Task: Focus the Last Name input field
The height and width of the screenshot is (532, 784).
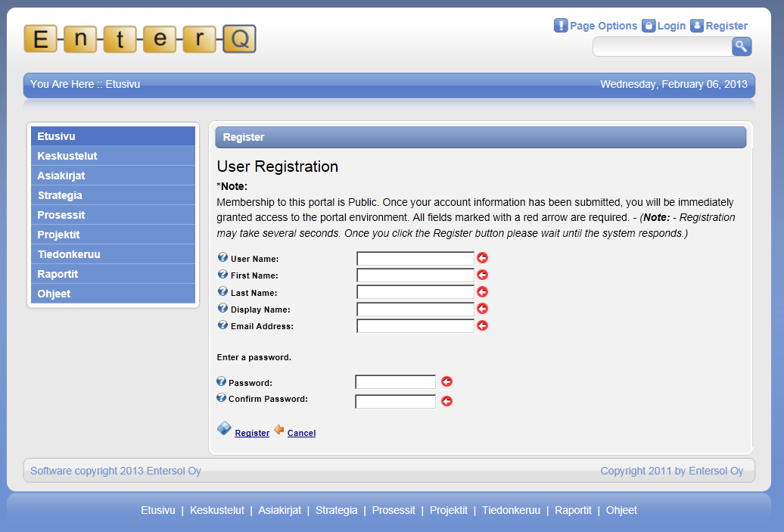Action: coord(415,292)
